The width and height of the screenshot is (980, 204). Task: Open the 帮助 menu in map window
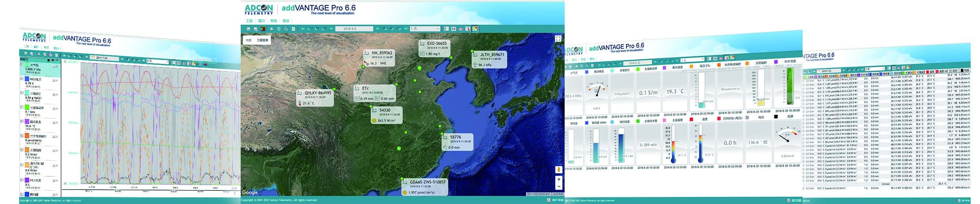pyautogui.click(x=274, y=21)
